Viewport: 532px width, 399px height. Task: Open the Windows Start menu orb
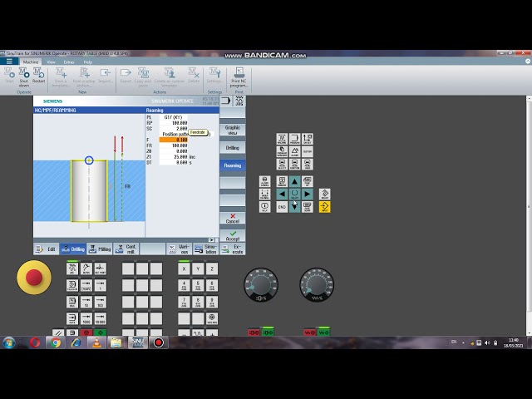[9, 342]
